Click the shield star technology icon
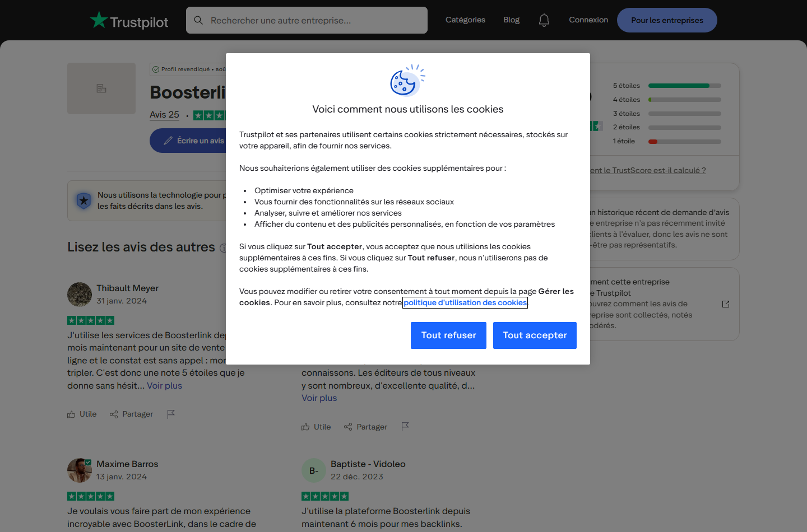The image size is (807, 532). [84, 200]
